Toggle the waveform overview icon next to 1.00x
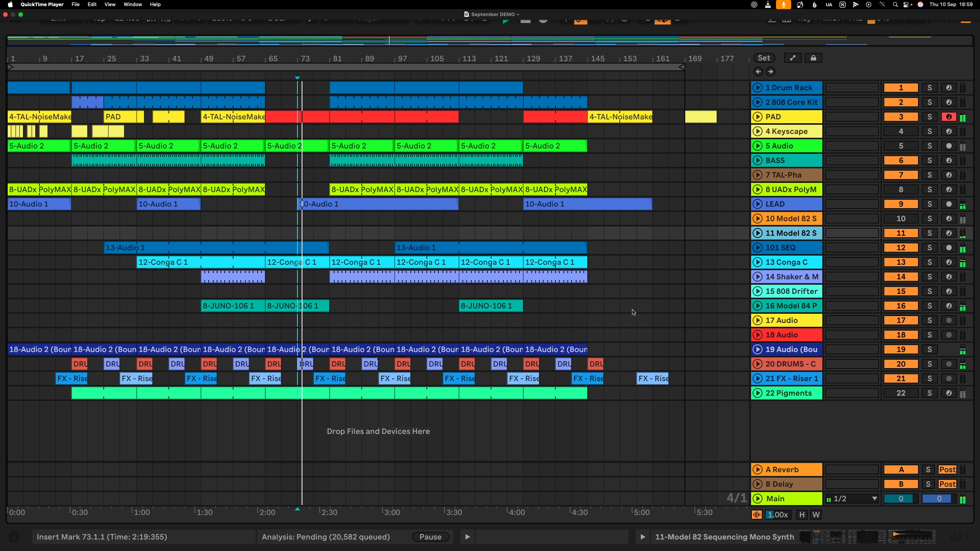The height and width of the screenshot is (551, 980). pos(756,515)
